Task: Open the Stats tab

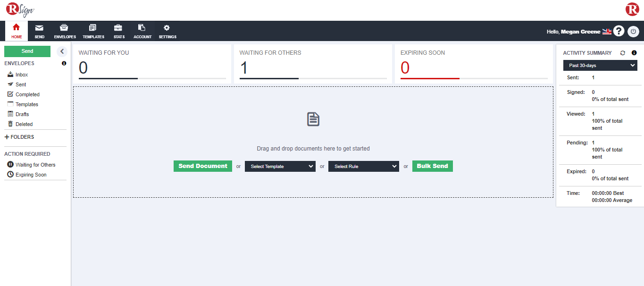Action: coord(119,31)
